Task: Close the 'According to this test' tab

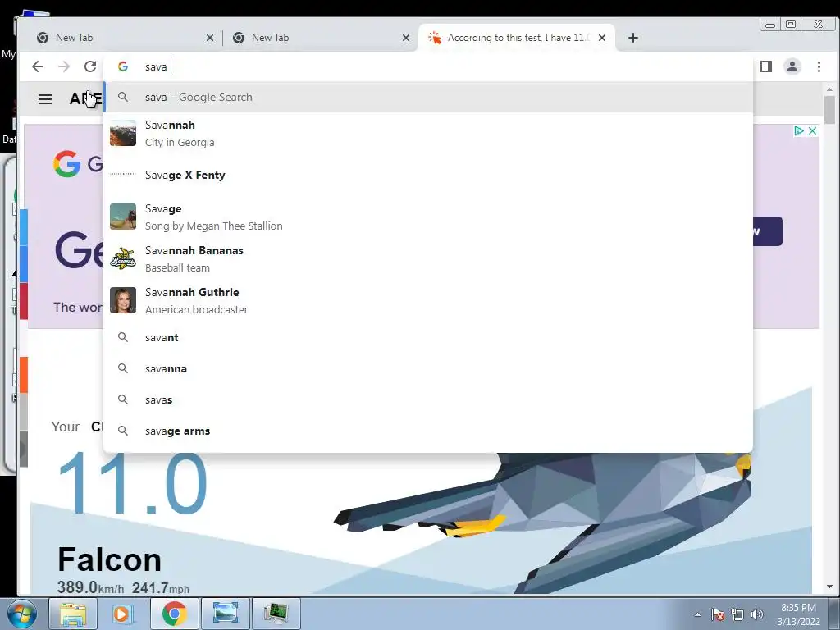Action: 602,38
